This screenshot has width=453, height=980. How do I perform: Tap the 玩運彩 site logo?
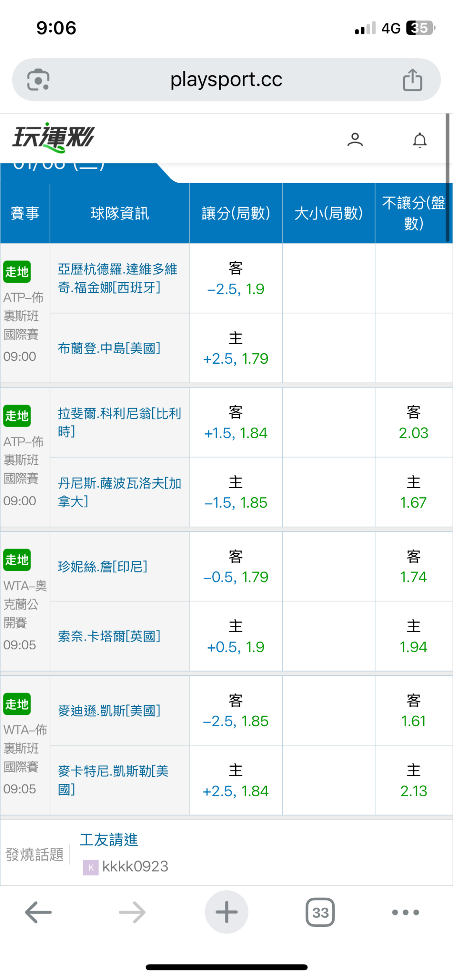pos(54,137)
